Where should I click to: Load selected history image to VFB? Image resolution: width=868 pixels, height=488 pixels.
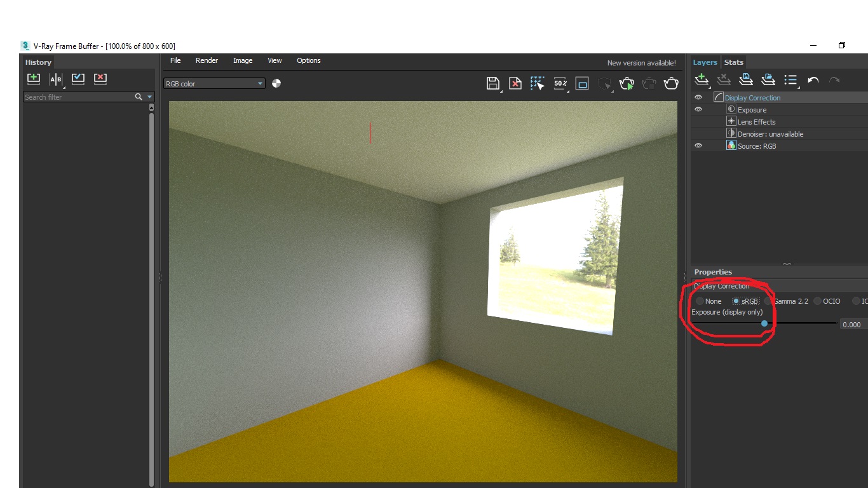point(78,79)
